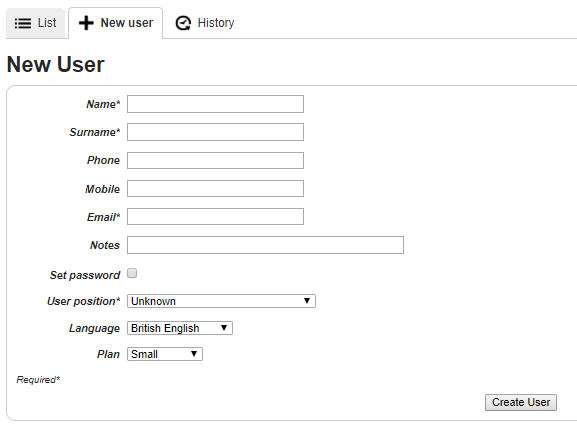Screen dimensions: 577x425
Task: Click the Mobile text field
Action: (x=215, y=188)
